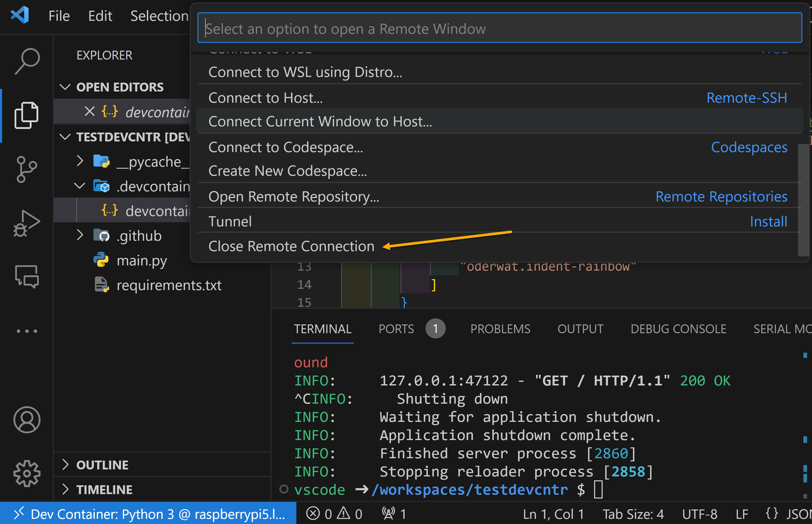The image size is (812, 524).
Task: Switch to the Output tab
Action: point(580,329)
